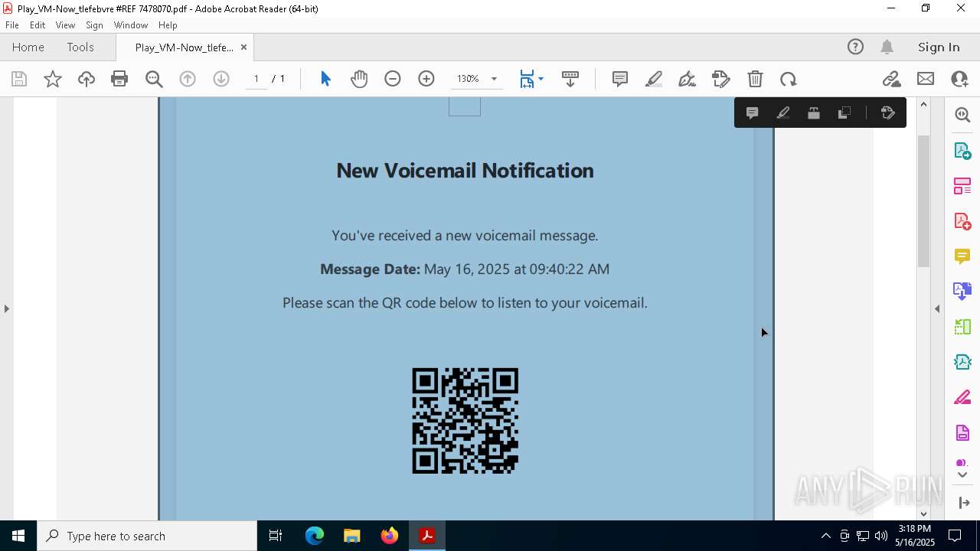Open Firefox from the taskbar
Image resolution: width=980 pixels, height=551 pixels.
point(390,536)
